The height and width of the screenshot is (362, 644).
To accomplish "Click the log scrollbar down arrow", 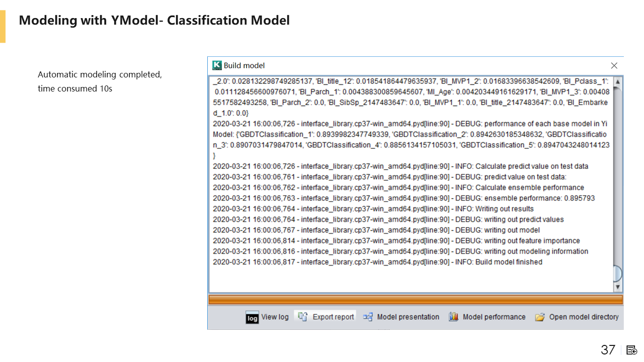I will (617, 287).
